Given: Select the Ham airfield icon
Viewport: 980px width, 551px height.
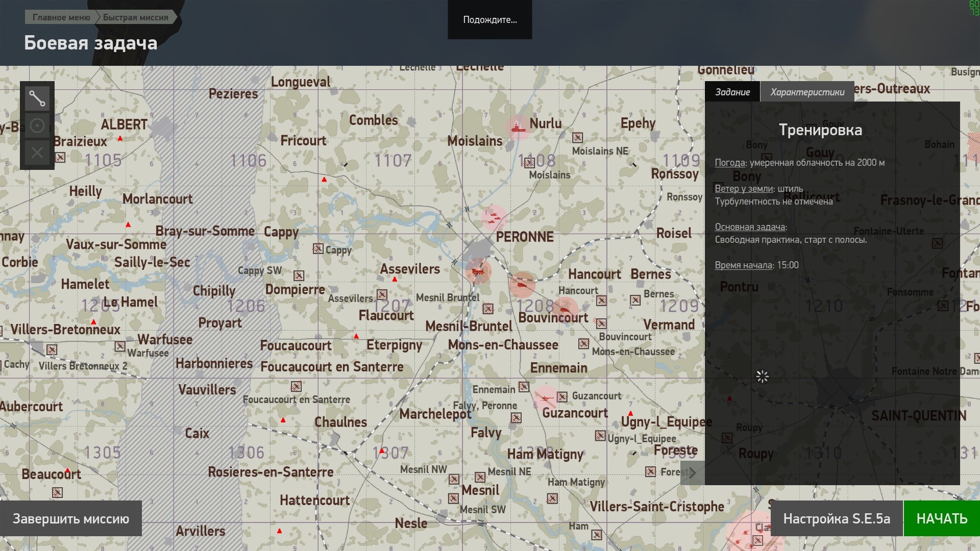Looking at the screenshot, I should [597, 535].
